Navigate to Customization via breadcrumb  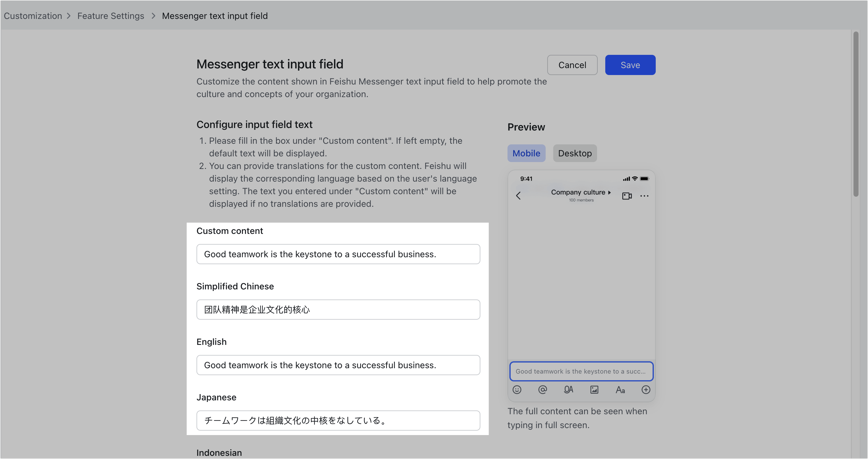[x=33, y=15]
